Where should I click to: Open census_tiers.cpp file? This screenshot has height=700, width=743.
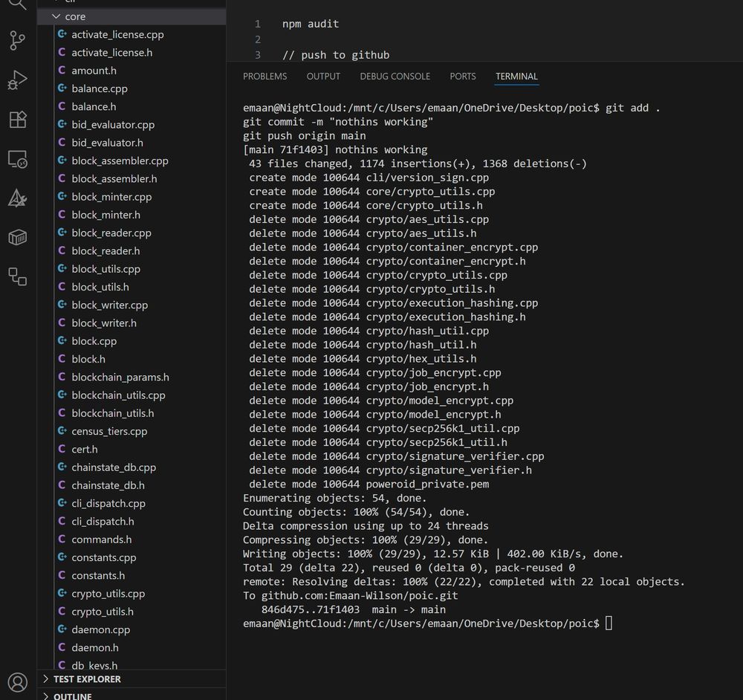tap(132, 431)
